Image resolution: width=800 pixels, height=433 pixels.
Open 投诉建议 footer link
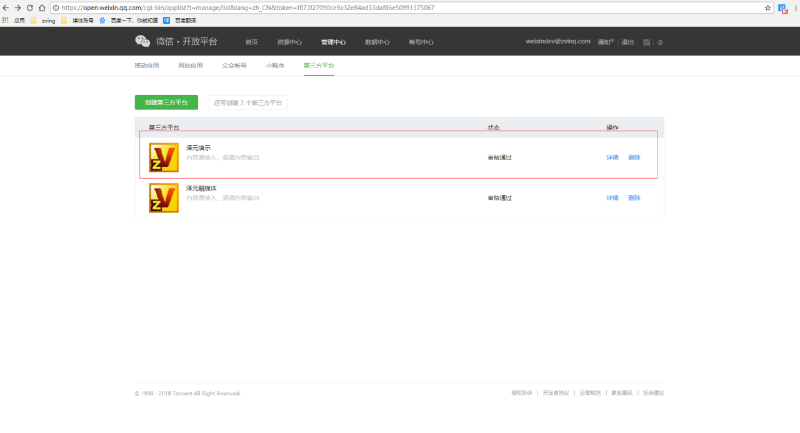click(x=654, y=393)
